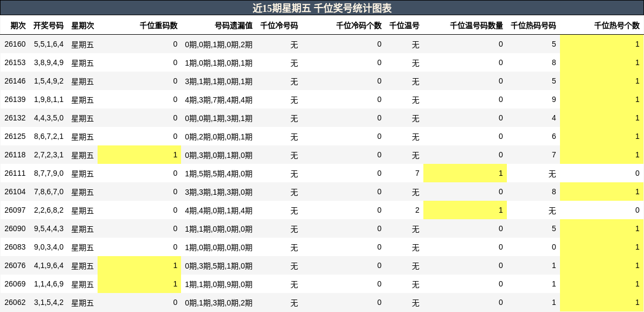Click warm number 7 in row 26111
Viewport: 644px width, 312px height.
(417, 173)
